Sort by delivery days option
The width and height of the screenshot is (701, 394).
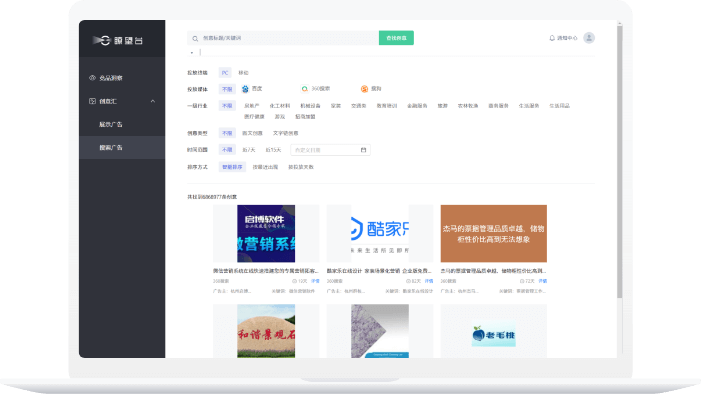point(301,167)
